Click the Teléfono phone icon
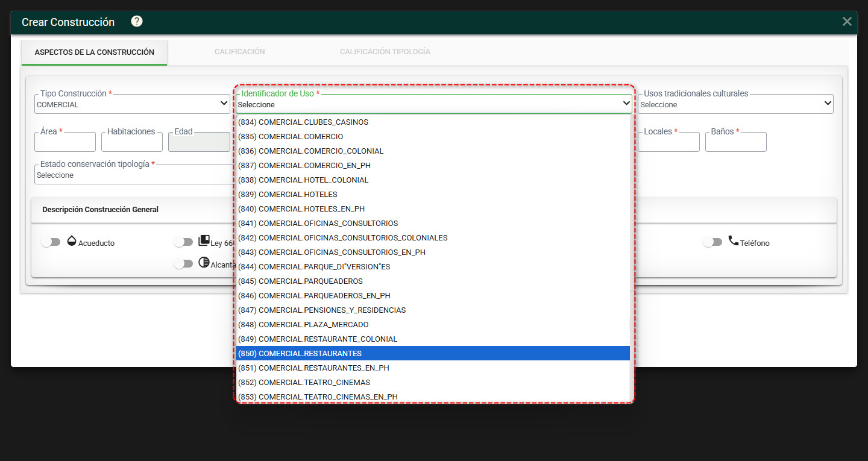 [733, 241]
